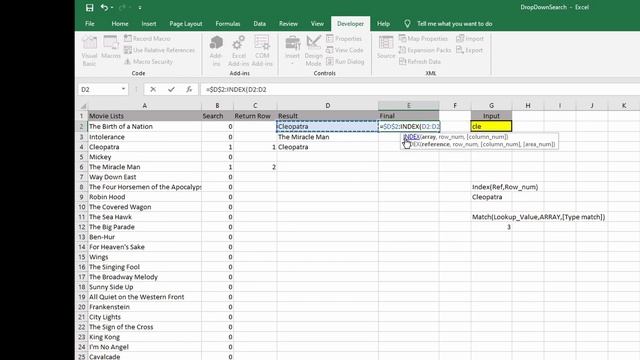Click the Insert Function fx icon
The image size is (640, 360).
tap(189, 89)
